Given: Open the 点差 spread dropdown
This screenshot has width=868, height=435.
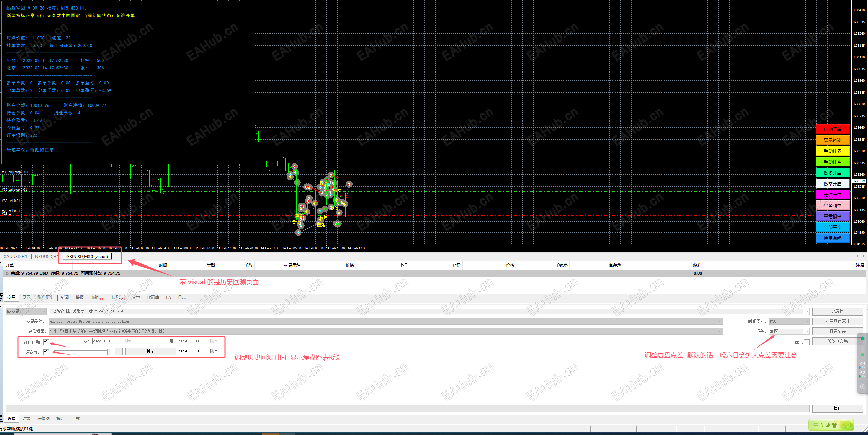Looking at the screenshot, I should (x=806, y=331).
